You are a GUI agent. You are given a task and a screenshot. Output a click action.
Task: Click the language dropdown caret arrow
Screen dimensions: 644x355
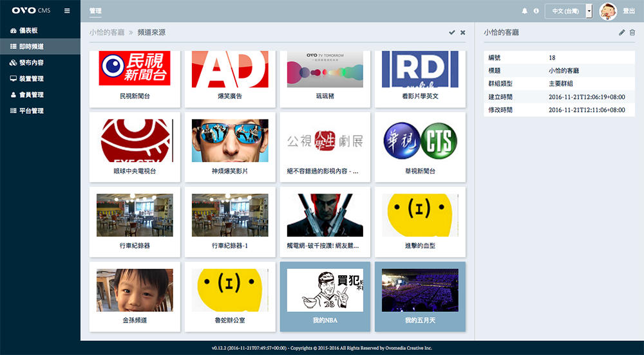tap(589, 11)
